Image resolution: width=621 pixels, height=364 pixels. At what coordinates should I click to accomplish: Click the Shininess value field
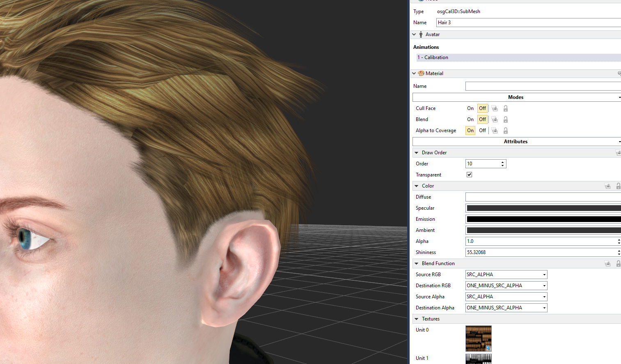[x=541, y=252]
